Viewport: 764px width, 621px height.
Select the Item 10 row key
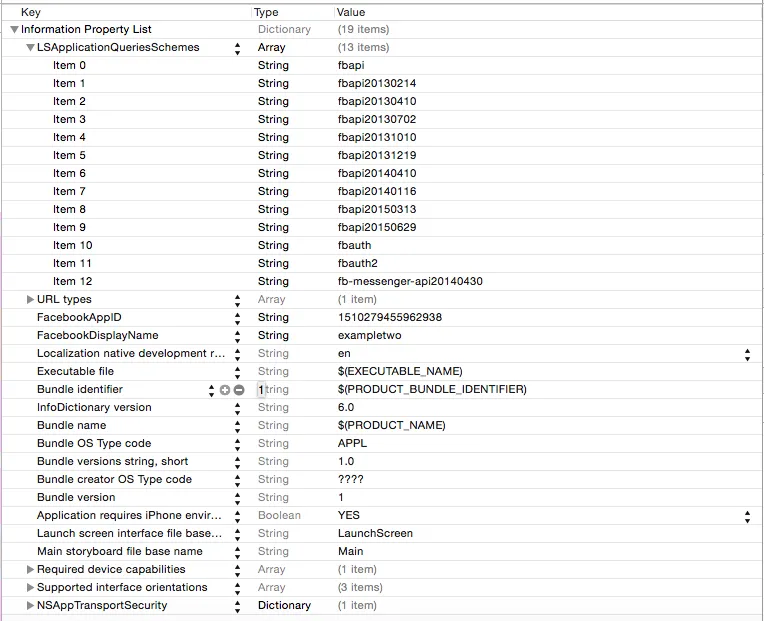pyautogui.click(x=73, y=245)
